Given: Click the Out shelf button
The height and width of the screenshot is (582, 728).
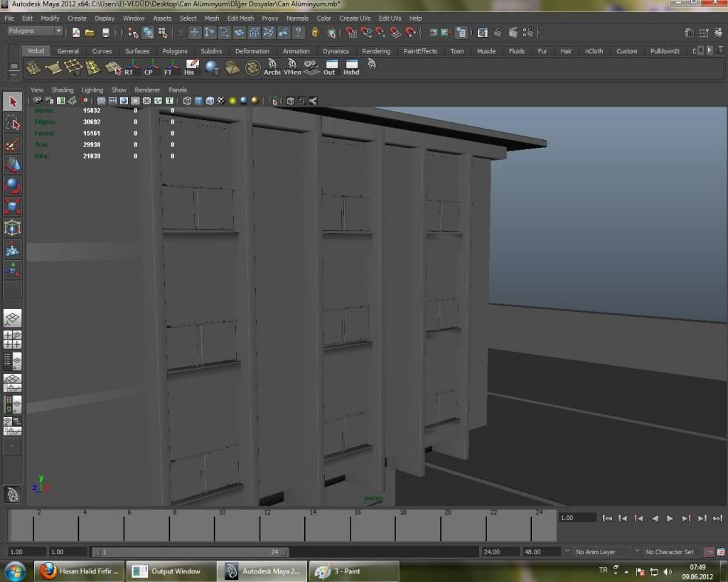Looking at the screenshot, I should (x=331, y=68).
